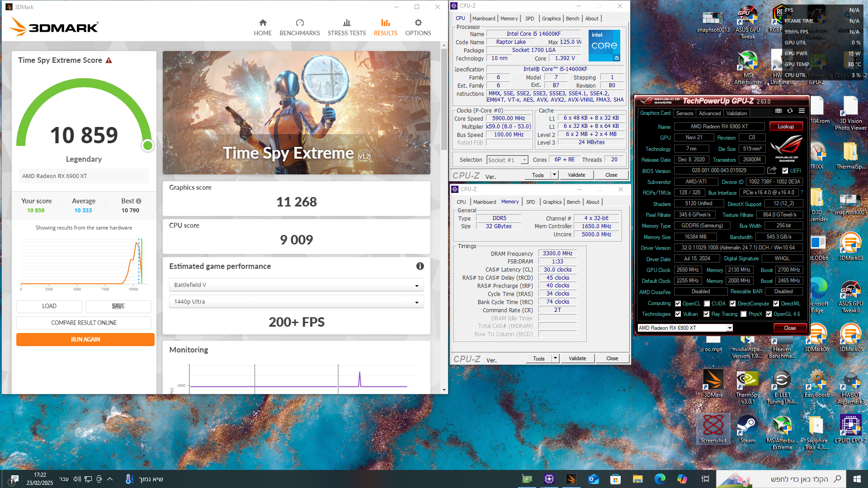The height and width of the screenshot is (488, 868).
Task: Click COMPARE RESULT ONLINE button
Action: pos(84,323)
